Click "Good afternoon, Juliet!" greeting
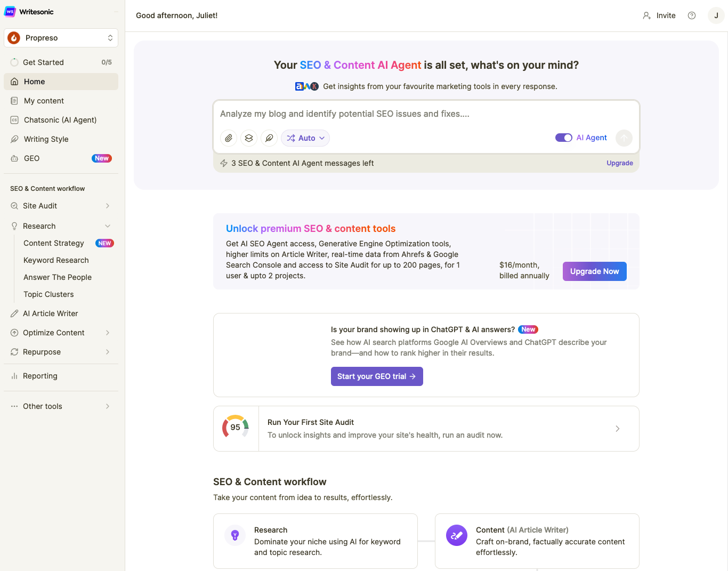 pyautogui.click(x=177, y=15)
